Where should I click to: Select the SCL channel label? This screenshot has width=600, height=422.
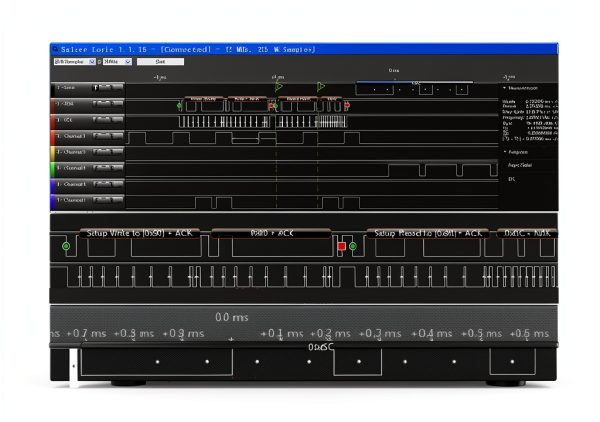tap(65, 120)
